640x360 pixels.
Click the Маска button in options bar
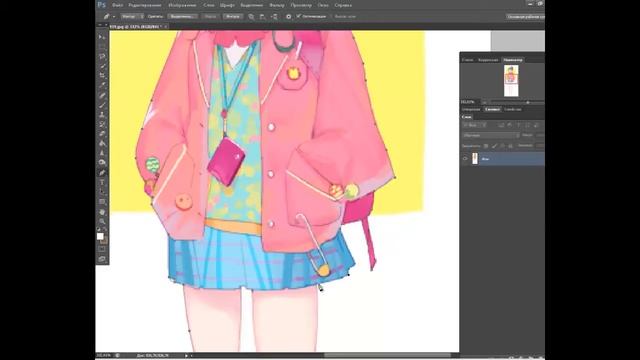click(x=210, y=16)
